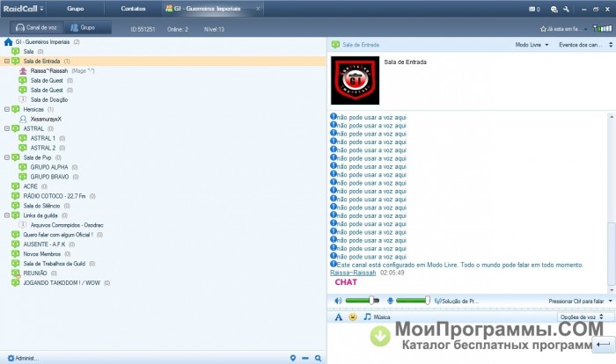Click the AUSENTE - A.F.K channel icon

pyautogui.click(x=15, y=244)
